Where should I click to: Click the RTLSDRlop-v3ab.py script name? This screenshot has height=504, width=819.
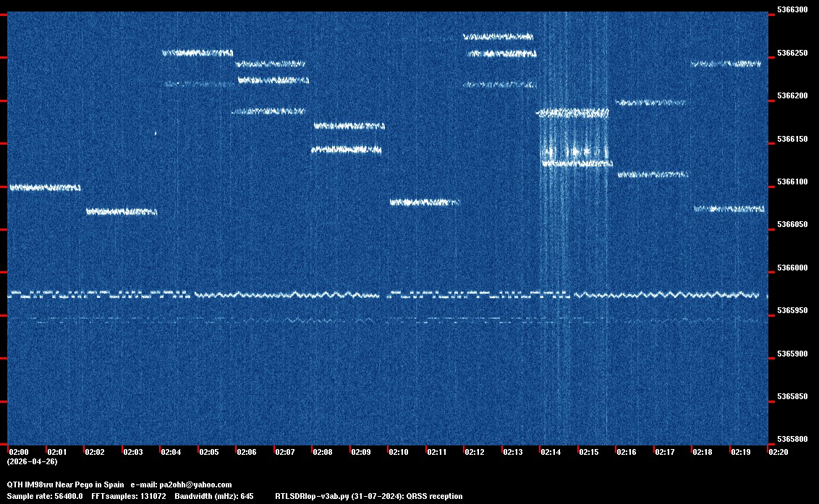[309, 496]
